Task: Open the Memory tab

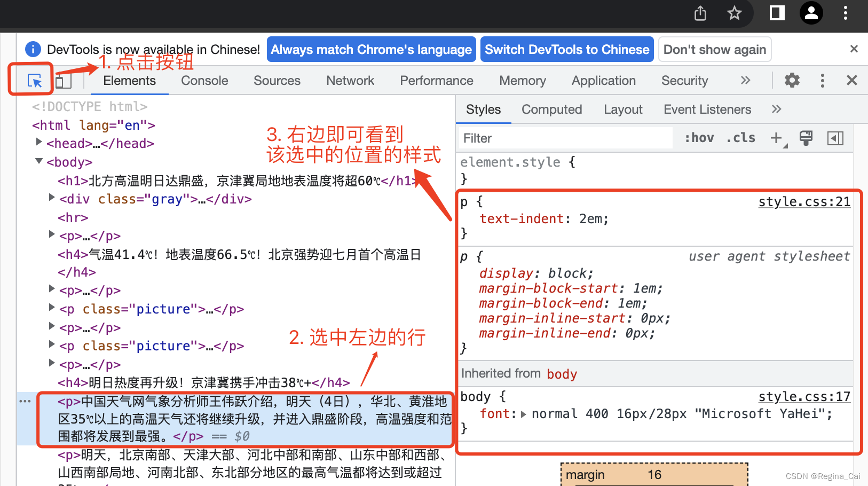Action: (523, 81)
